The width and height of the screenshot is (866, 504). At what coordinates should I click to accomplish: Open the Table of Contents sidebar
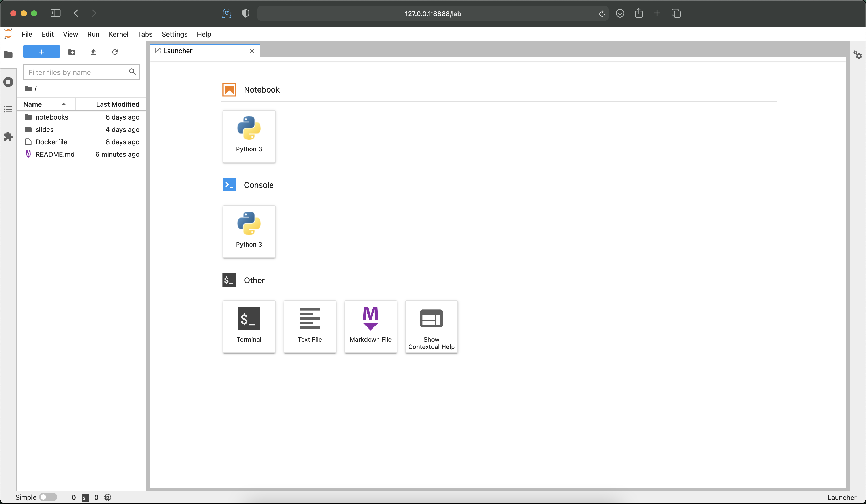point(8,109)
